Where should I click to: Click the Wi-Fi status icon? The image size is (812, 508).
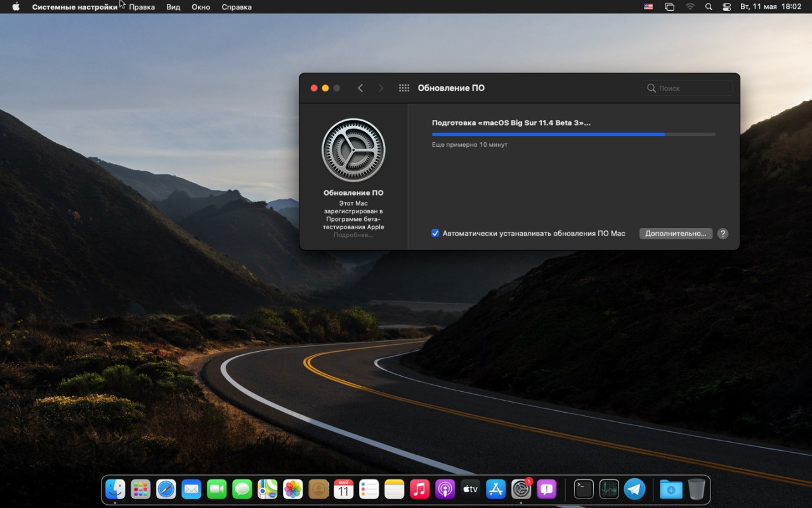690,7
